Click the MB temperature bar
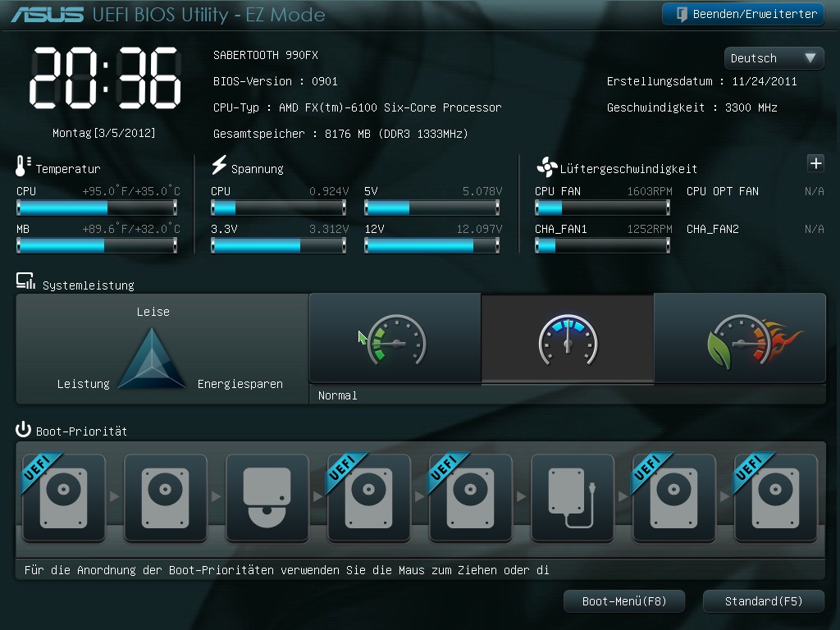Image resolution: width=840 pixels, height=630 pixels. [x=97, y=245]
